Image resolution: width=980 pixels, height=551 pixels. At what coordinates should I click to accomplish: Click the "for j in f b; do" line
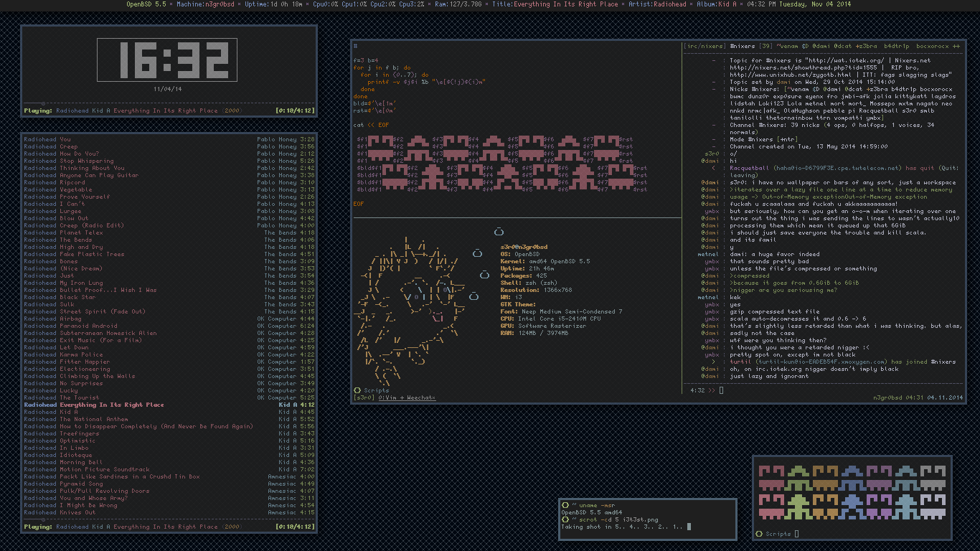coord(382,67)
